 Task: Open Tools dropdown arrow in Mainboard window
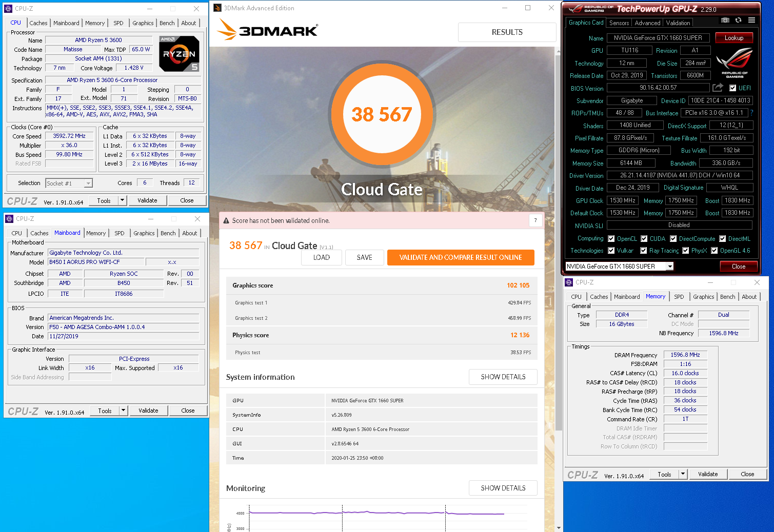tap(123, 411)
